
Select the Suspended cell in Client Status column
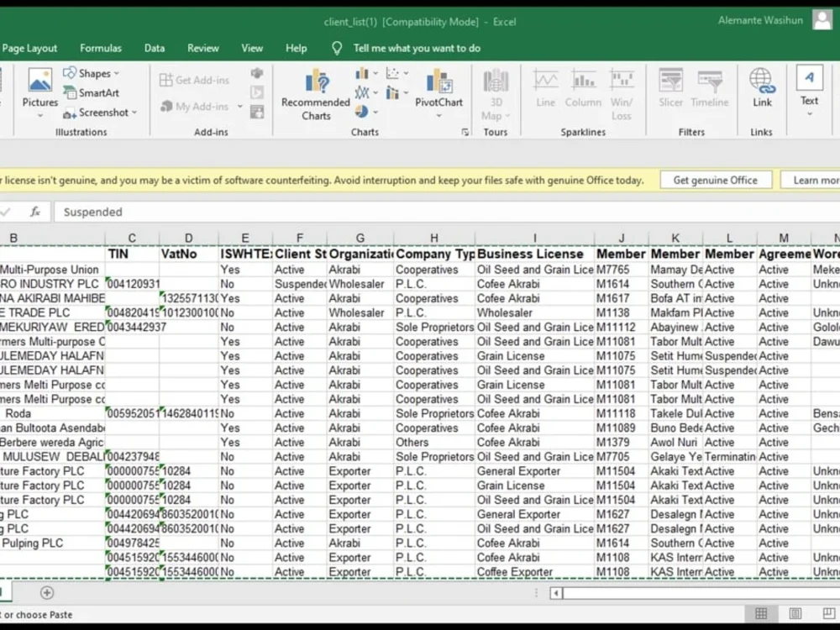pos(300,284)
